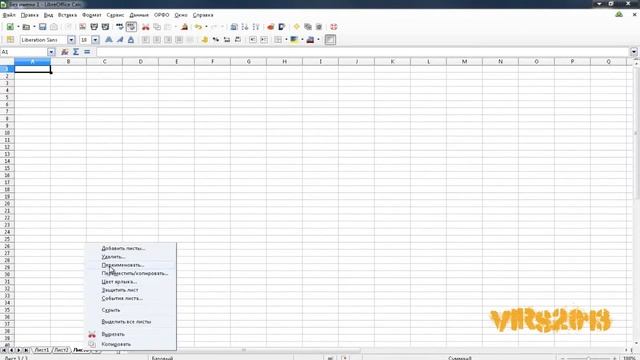Image resolution: width=640 pixels, height=360 pixels.
Task: Expand the undo history dropdown arrow
Action: (207, 27)
